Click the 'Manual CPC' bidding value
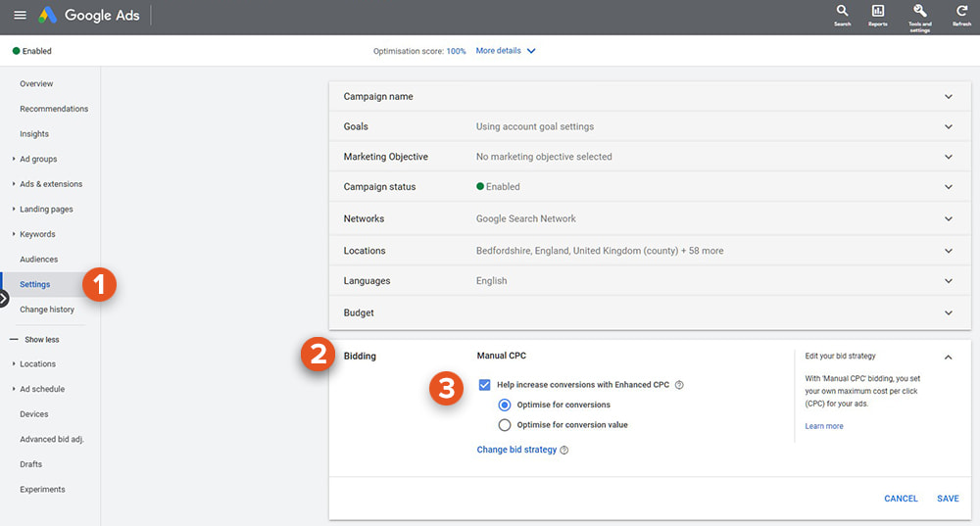 pos(501,356)
